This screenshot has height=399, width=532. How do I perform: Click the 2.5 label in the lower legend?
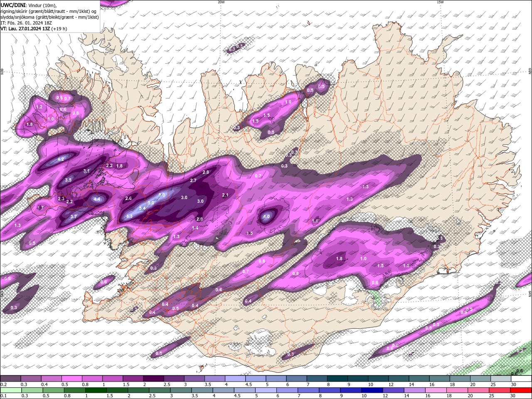[x=152, y=396]
